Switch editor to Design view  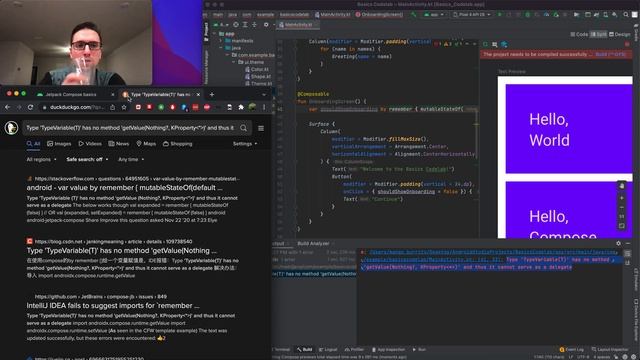620,35
